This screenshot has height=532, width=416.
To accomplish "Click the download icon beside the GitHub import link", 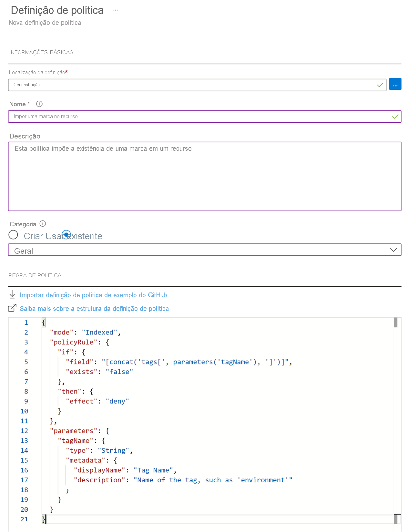I will [12, 294].
